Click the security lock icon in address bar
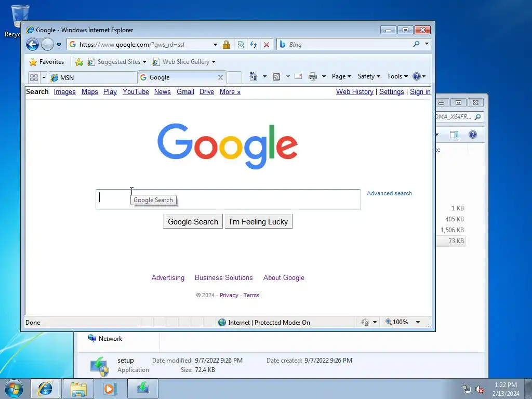This screenshot has height=399, width=532. coord(226,45)
